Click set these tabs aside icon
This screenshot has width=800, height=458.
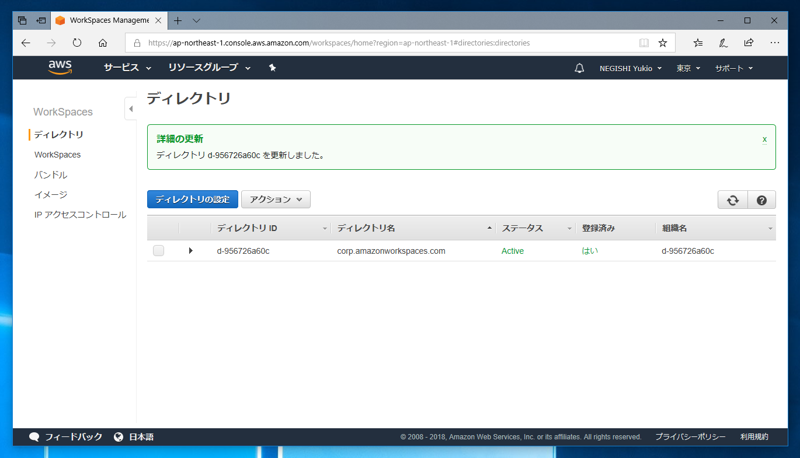[x=41, y=20]
